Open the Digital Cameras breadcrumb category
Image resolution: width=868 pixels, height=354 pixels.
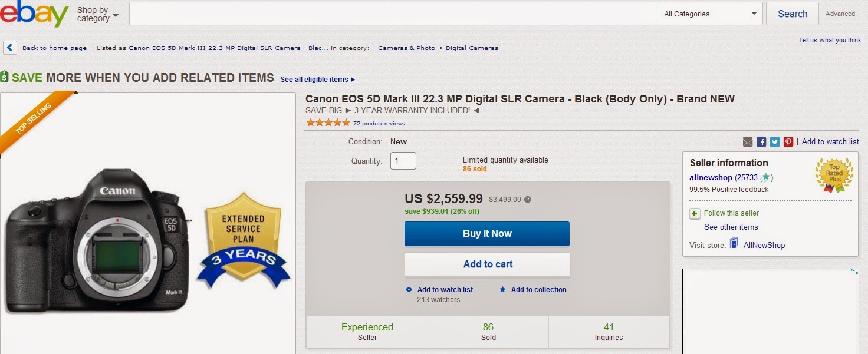pyautogui.click(x=472, y=48)
